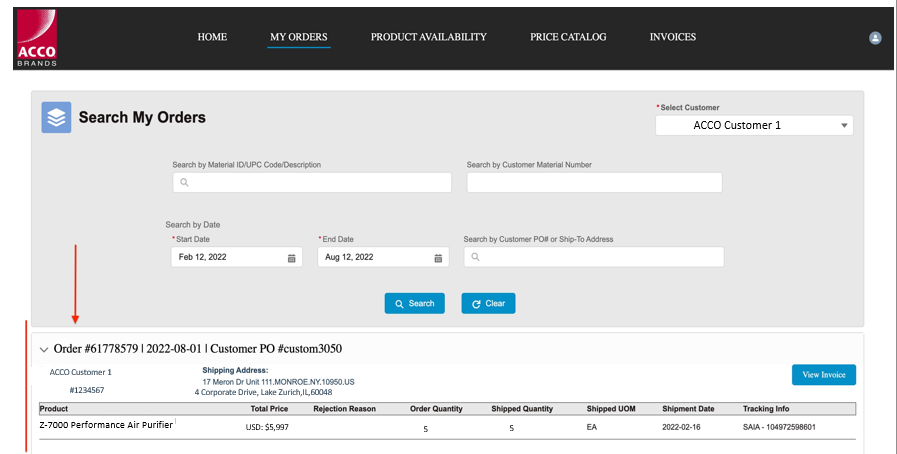The image size is (897, 454).
Task: Click the Order Quantity column header
Action: click(x=436, y=409)
